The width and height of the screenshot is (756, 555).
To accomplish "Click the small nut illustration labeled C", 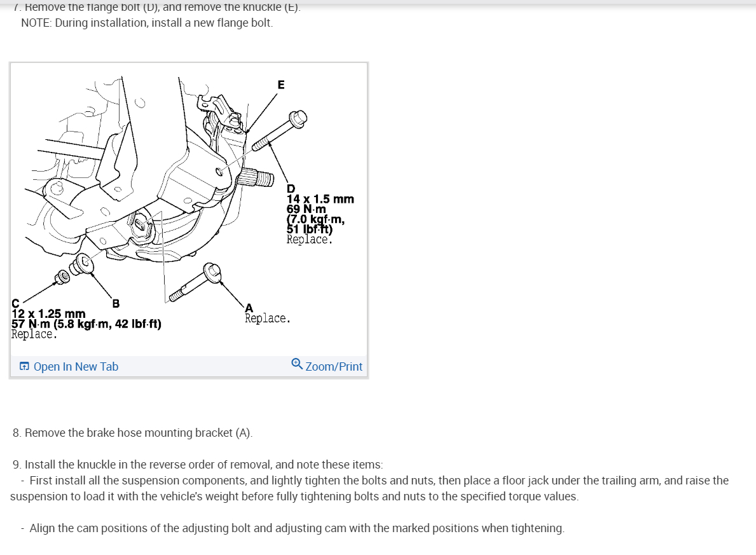I will [x=62, y=277].
